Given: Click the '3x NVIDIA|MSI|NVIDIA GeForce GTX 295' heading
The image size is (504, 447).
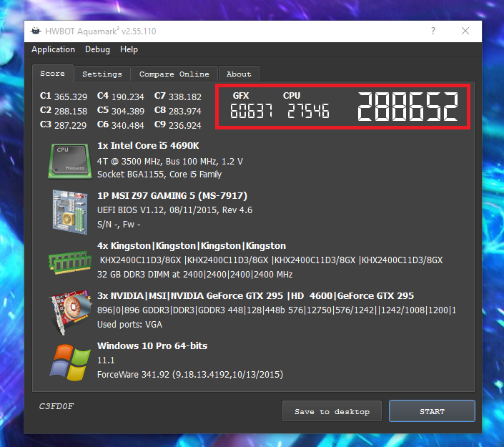Looking at the screenshot, I should tap(255, 296).
